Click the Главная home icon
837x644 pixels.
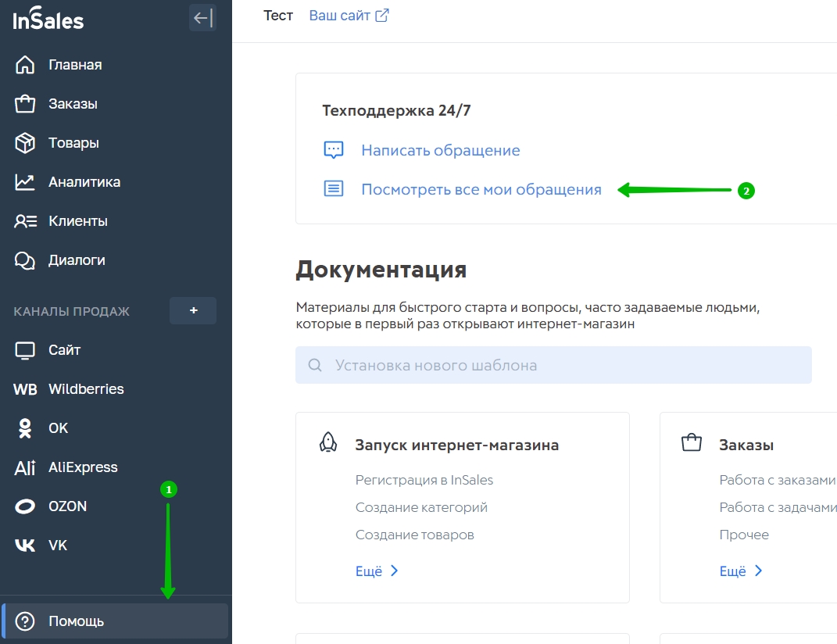[24, 65]
